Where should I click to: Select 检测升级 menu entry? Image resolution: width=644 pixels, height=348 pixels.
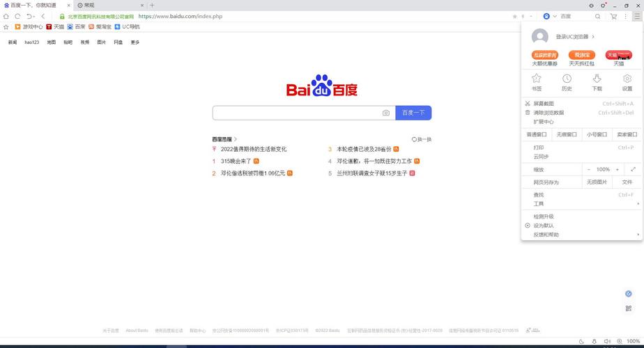[581, 216]
